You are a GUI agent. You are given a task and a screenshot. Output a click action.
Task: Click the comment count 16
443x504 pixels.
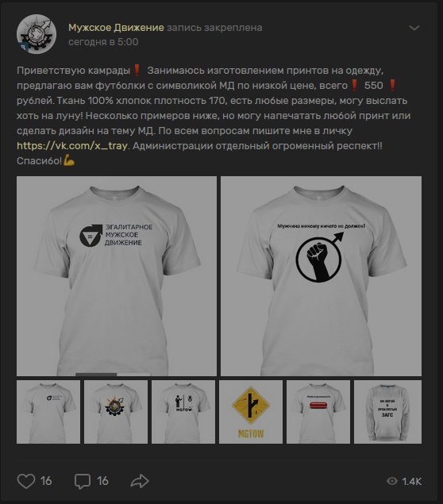(x=102, y=481)
